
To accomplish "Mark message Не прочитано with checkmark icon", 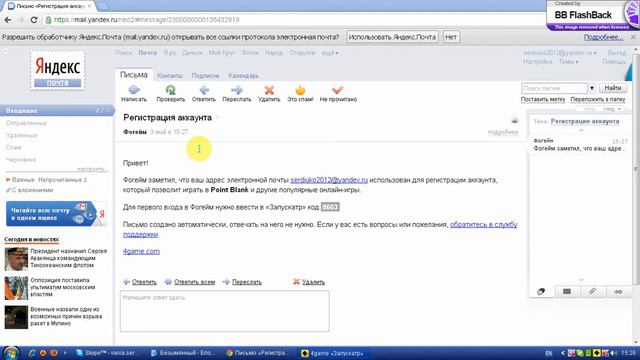I will pos(338,90).
